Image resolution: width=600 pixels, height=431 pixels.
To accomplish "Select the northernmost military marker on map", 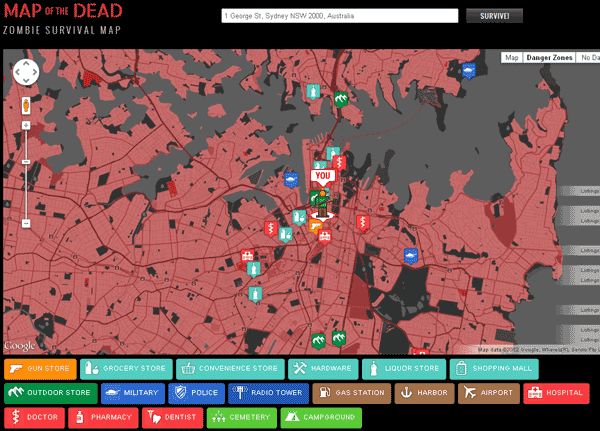I will click(x=468, y=71).
